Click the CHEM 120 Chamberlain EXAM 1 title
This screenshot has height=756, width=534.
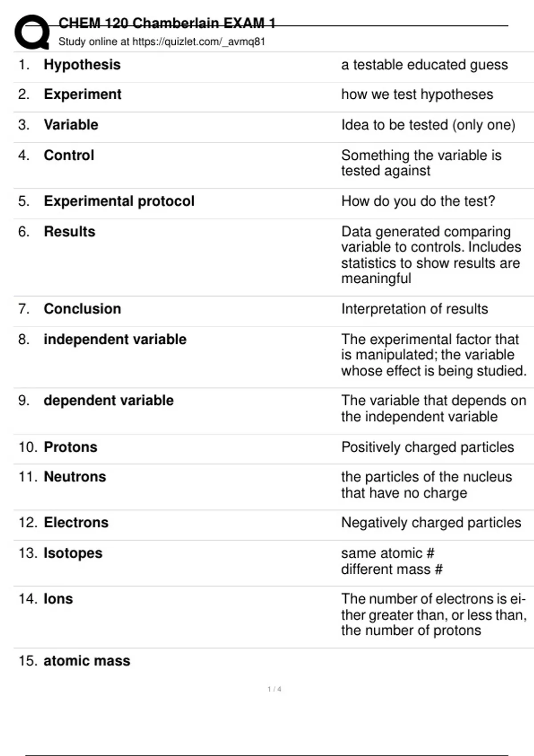[x=167, y=23]
